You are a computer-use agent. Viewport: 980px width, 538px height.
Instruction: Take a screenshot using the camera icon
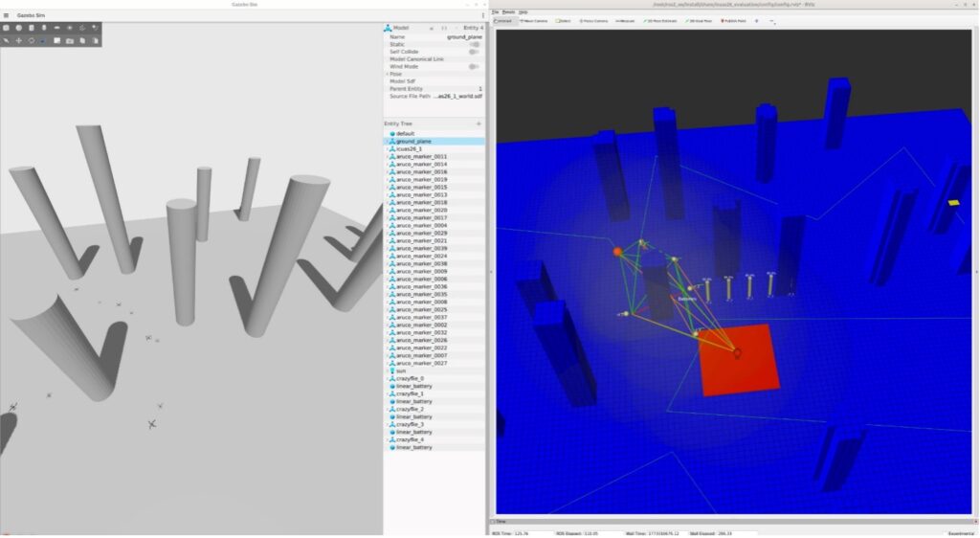point(70,40)
